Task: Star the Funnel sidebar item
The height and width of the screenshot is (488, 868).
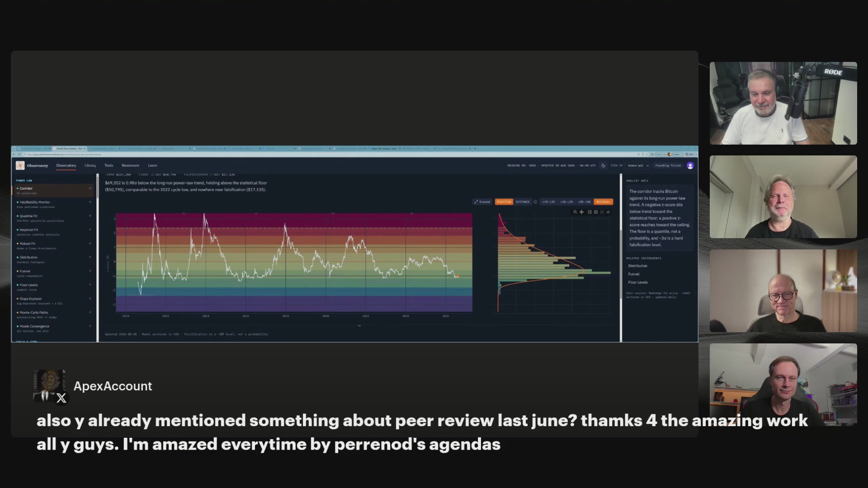Action: (x=90, y=271)
